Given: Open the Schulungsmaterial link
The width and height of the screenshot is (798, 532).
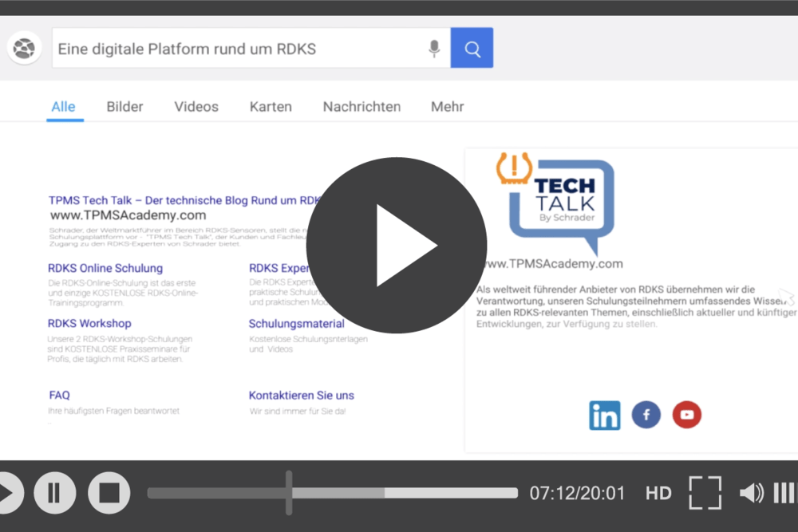Looking at the screenshot, I should tap(297, 324).
